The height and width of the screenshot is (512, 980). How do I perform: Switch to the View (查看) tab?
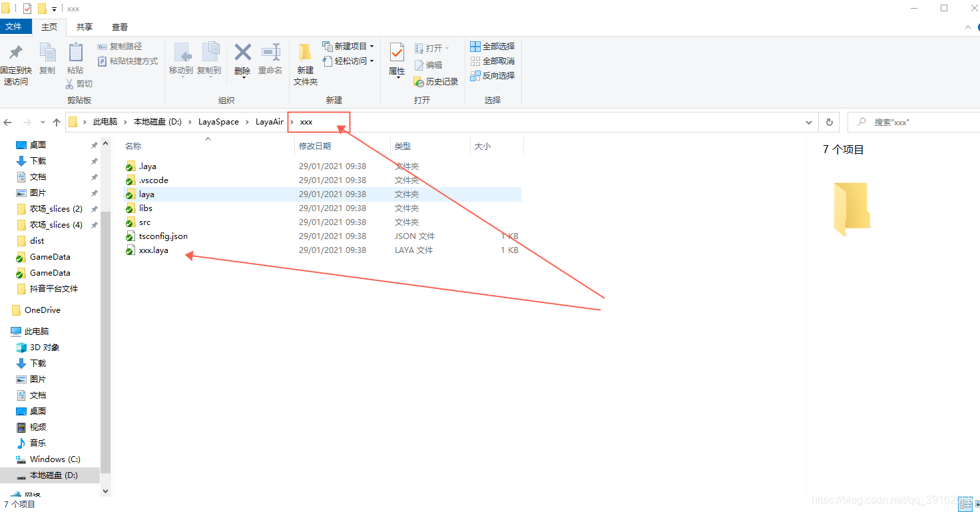click(x=120, y=27)
